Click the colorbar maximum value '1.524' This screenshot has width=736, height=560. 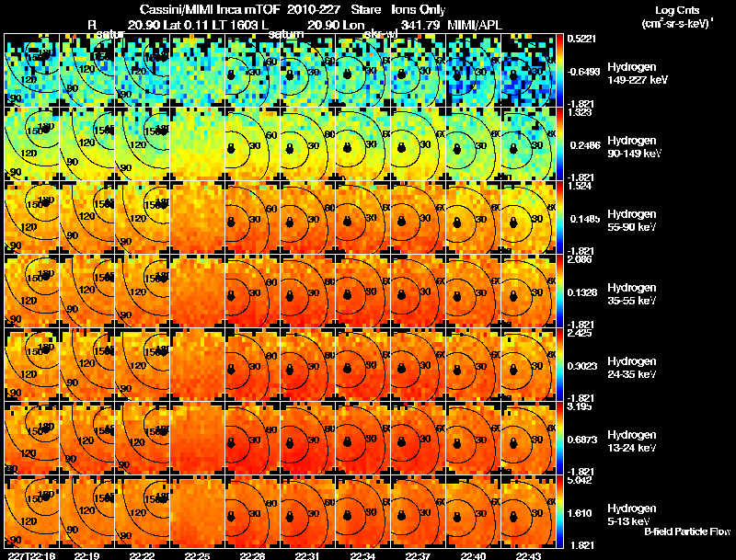(x=580, y=186)
